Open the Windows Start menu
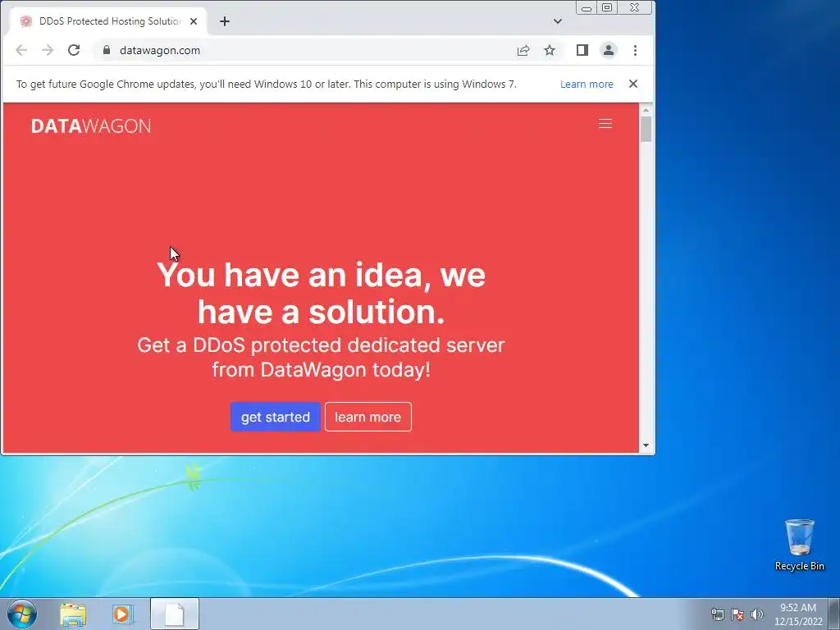This screenshot has height=630, width=840. (x=22, y=614)
